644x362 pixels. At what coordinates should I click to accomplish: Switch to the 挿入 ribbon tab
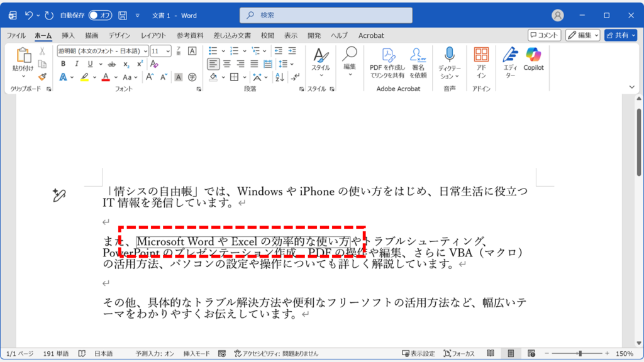pos(69,36)
